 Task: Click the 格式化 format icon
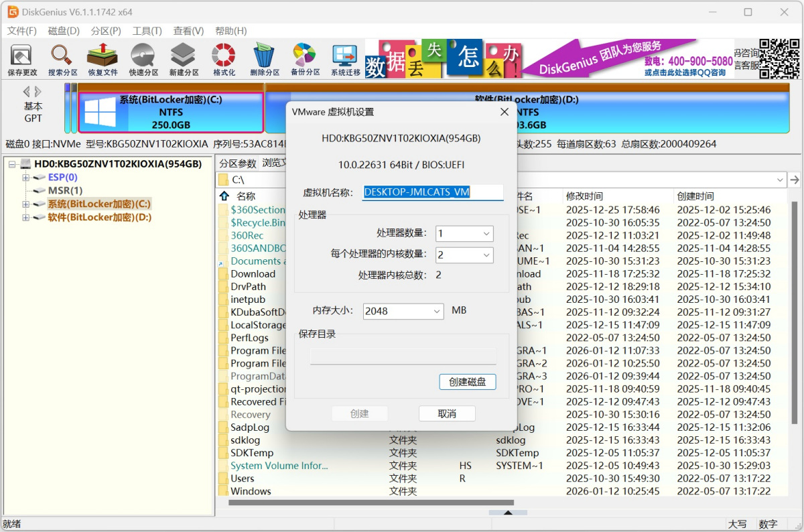click(x=224, y=59)
